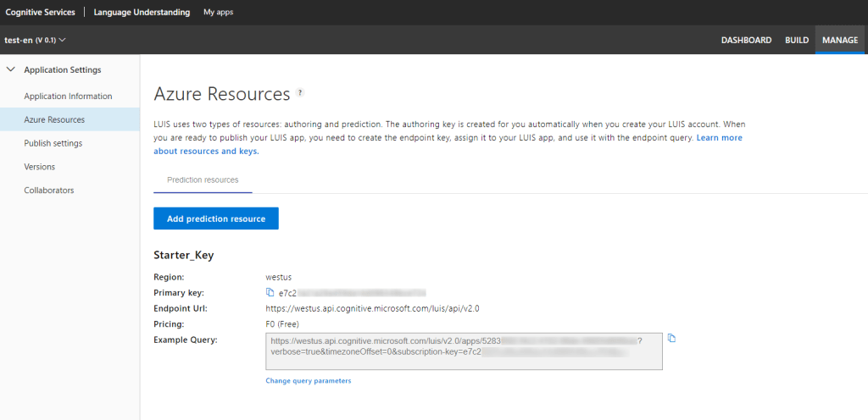Viewport: 868px width, 420px height.
Task: Copy the Primary key value
Action: tap(270, 293)
